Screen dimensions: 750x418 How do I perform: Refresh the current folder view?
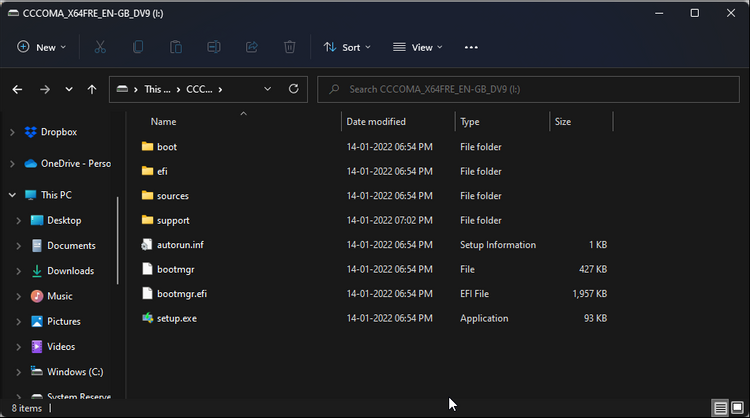(294, 89)
